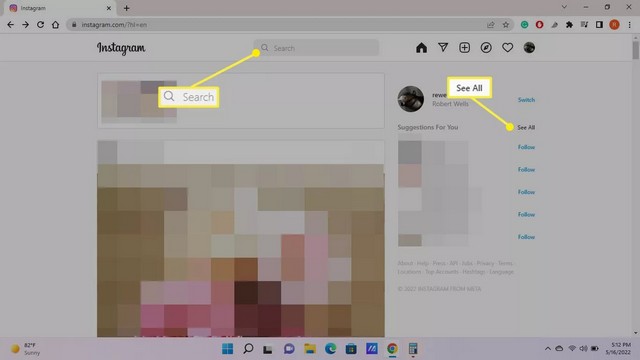Screen dimensions: 640x360
Task: Click See All beside Suggestions For You
Action: tap(526, 127)
